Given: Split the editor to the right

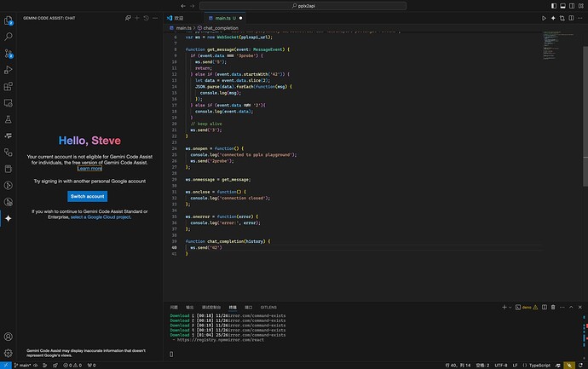Looking at the screenshot, I should (571, 18).
